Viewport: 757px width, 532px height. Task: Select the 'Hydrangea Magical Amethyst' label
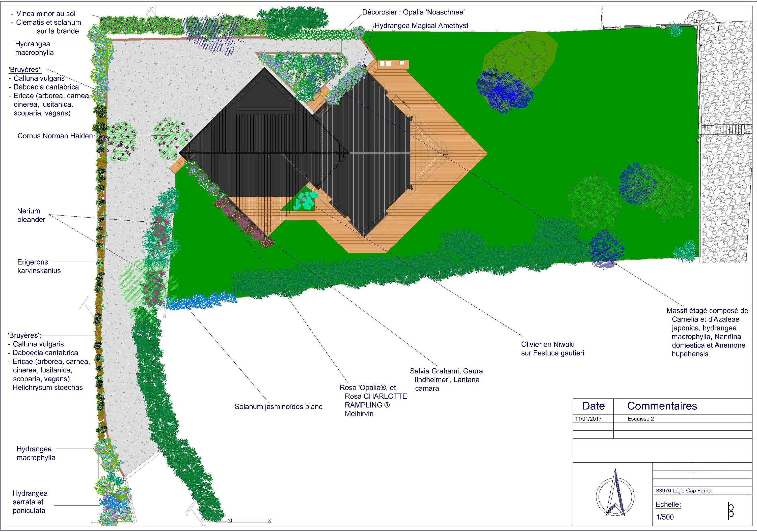(x=421, y=26)
